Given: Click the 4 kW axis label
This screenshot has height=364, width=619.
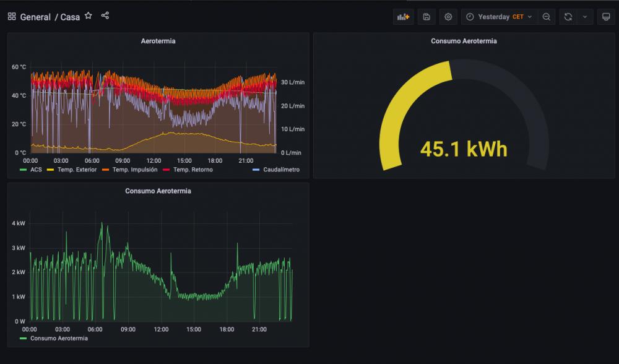Looking at the screenshot, I should [19, 223].
